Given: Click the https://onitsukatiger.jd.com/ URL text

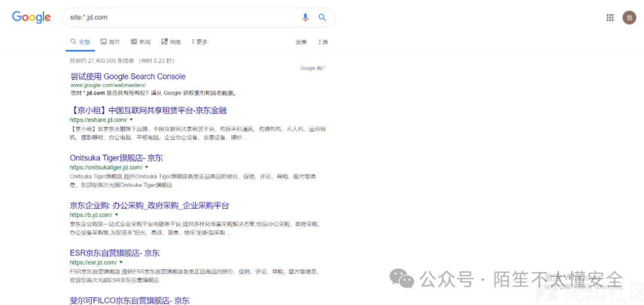Looking at the screenshot, I should tap(106, 167).
